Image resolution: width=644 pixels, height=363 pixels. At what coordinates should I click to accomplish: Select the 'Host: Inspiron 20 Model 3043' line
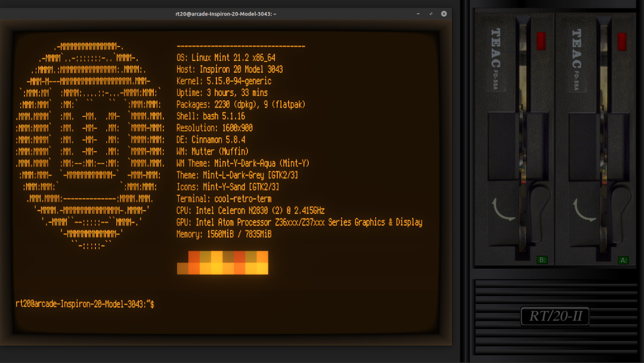click(x=230, y=69)
